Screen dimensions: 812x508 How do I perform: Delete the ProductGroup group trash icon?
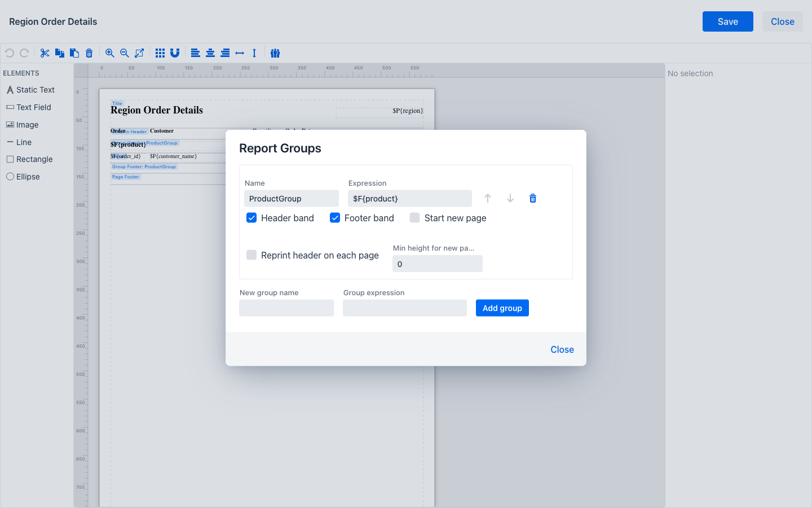pos(533,198)
